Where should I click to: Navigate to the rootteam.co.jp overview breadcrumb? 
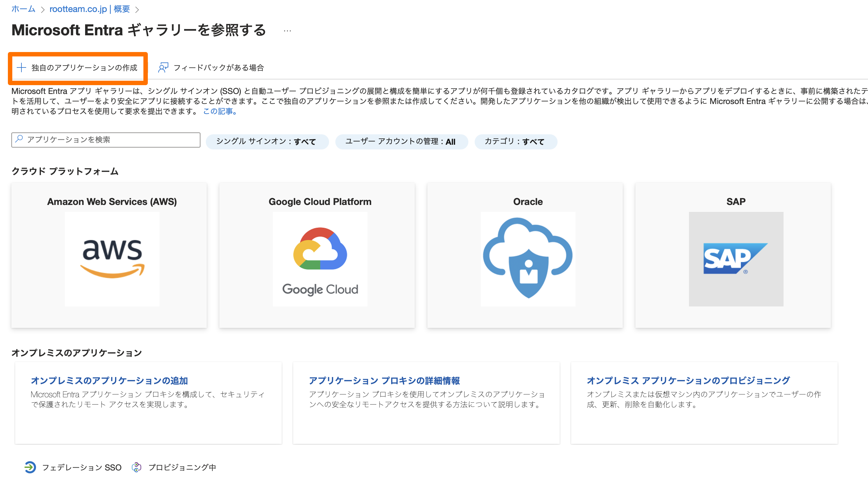click(x=90, y=9)
